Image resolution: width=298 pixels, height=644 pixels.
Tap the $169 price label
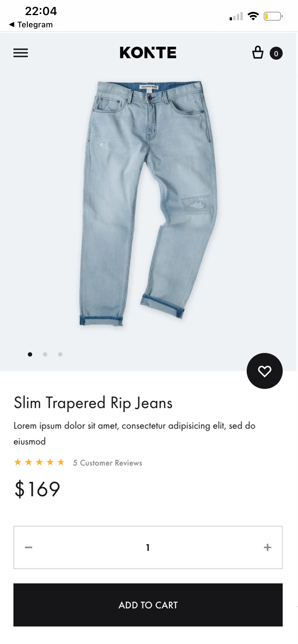click(x=37, y=489)
